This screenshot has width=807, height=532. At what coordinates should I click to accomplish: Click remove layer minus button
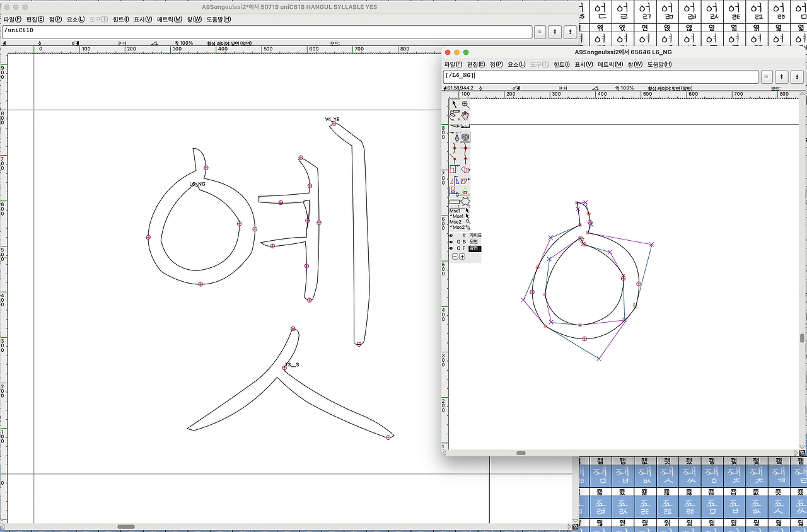(x=455, y=257)
